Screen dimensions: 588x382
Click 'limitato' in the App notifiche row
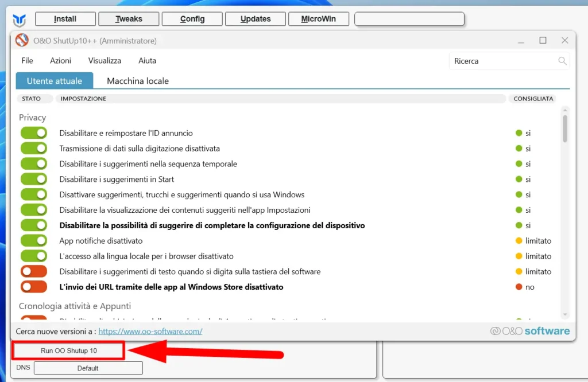click(538, 241)
